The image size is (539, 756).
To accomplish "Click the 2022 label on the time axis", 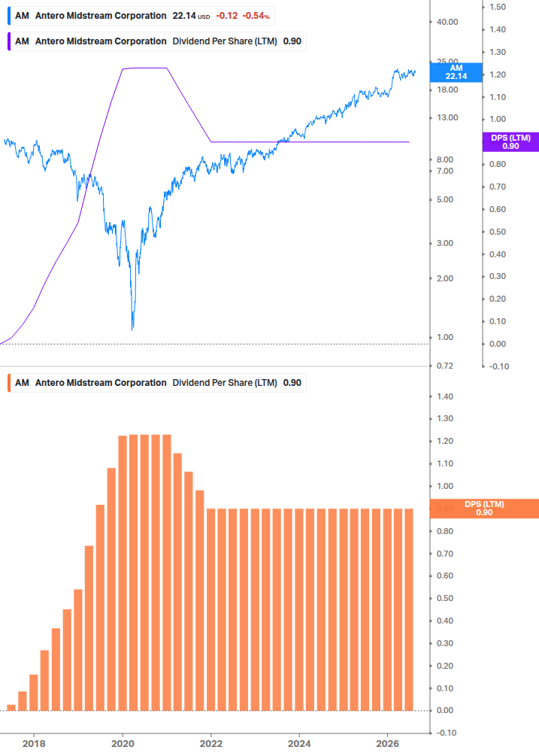I will click(211, 744).
